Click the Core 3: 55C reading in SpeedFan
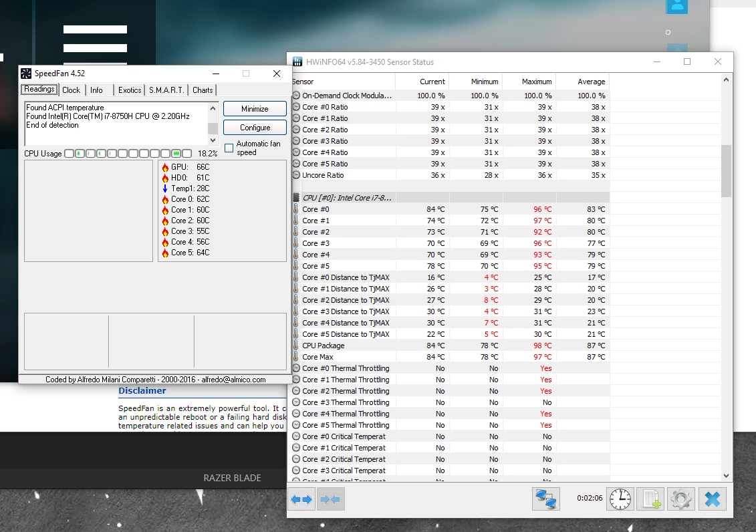This screenshot has height=532, width=756. click(x=190, y=231)
